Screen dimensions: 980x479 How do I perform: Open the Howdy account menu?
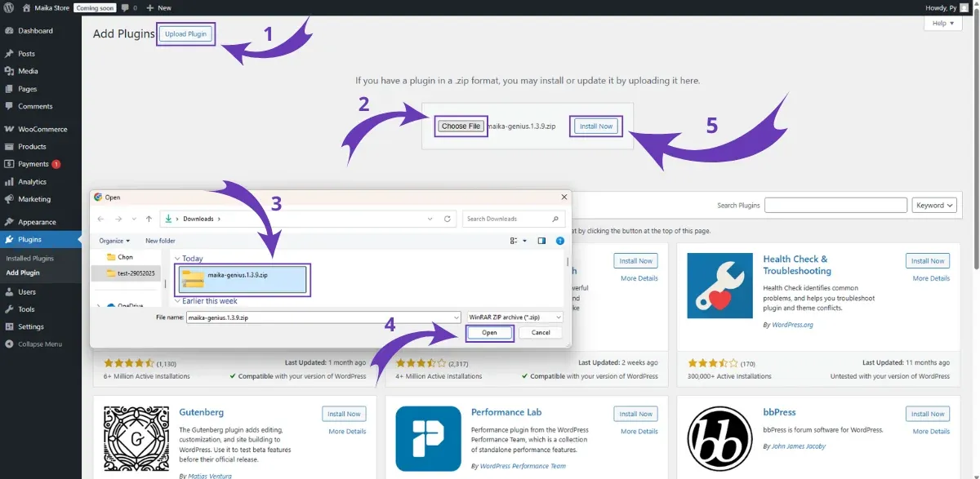pyautogui.click(x=947, y=7)
